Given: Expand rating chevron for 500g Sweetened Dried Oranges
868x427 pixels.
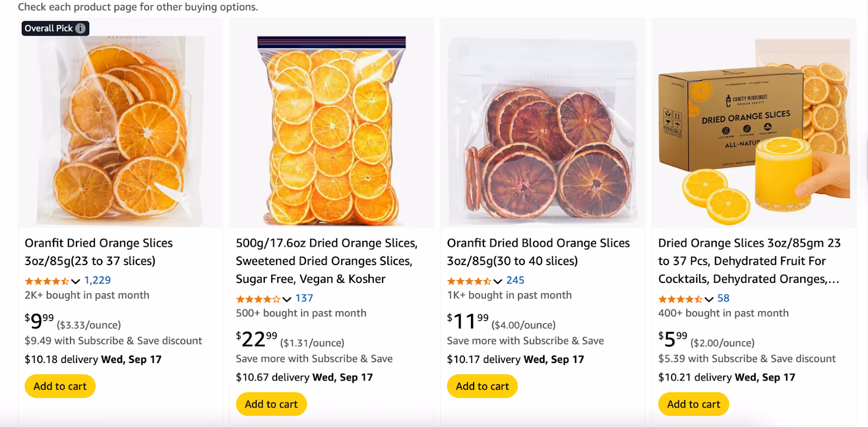Looking at the screenshot, I should click(286, 299).
